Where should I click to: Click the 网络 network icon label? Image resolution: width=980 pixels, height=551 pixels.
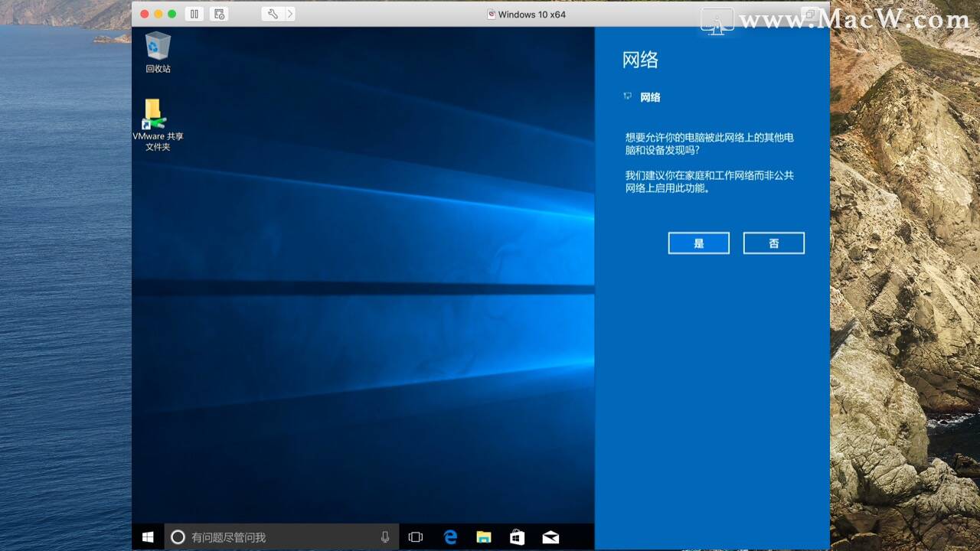tap(650, 97)
